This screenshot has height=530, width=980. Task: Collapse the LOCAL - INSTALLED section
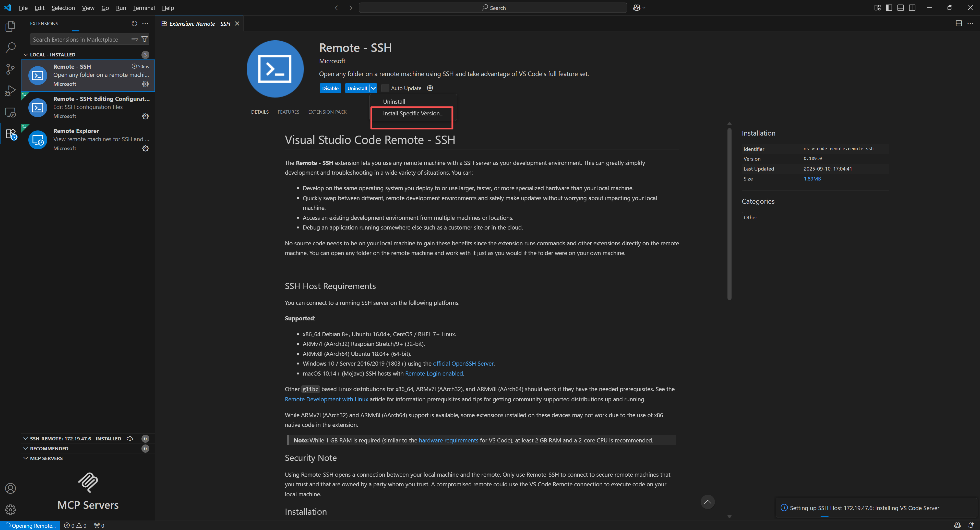pyautogui.click(x=26, y=54)
